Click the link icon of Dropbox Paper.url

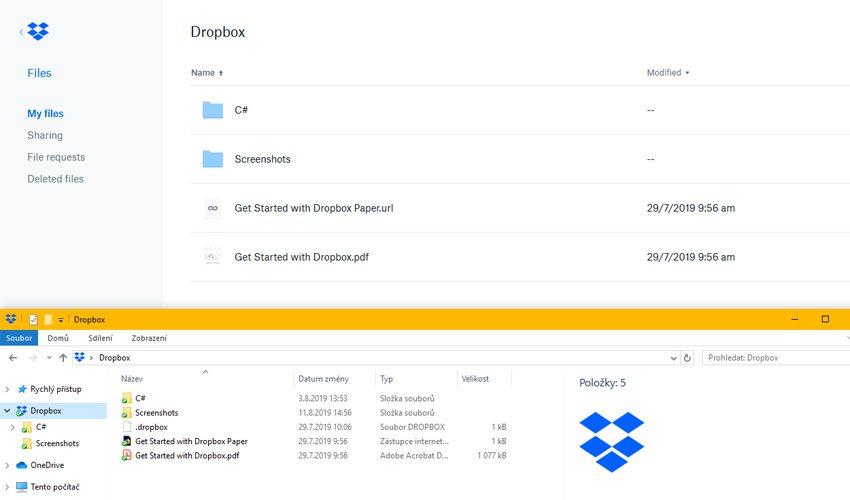coord(212,208)
